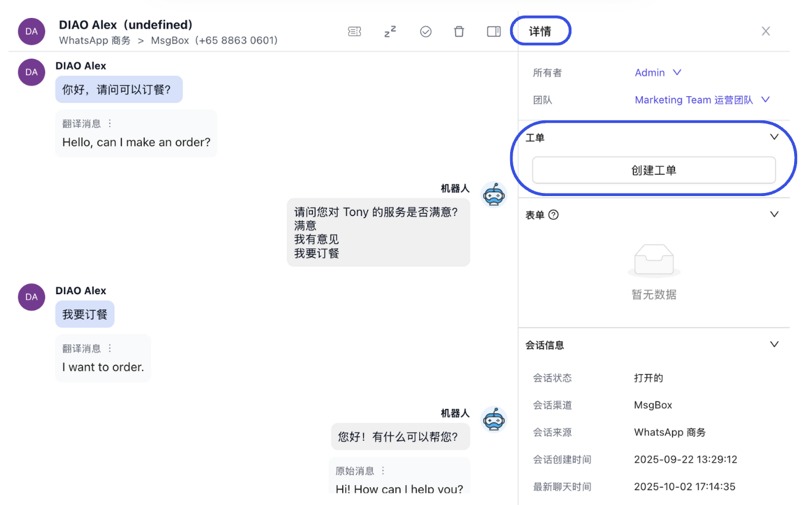Toggle the side panel layout icon
The height and width of the screenshot is (505, 812).
coord(493,31)
